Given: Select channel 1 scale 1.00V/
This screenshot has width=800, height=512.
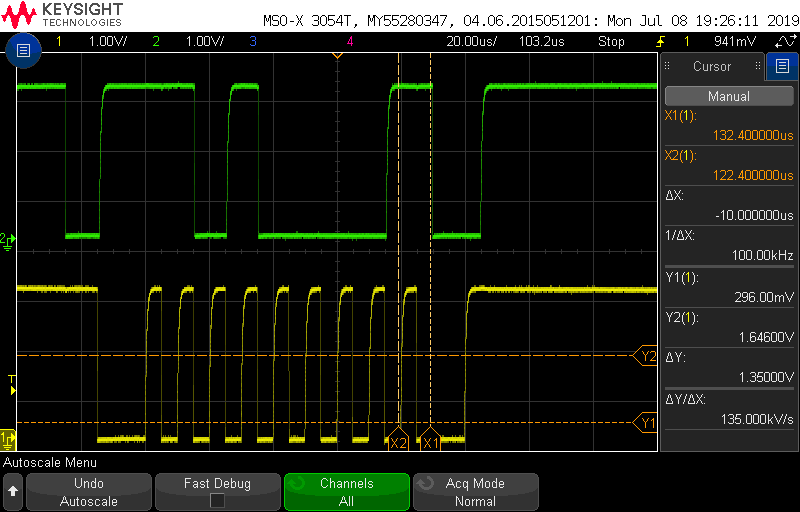Looking at the screenshot, I should coord(108,41).
